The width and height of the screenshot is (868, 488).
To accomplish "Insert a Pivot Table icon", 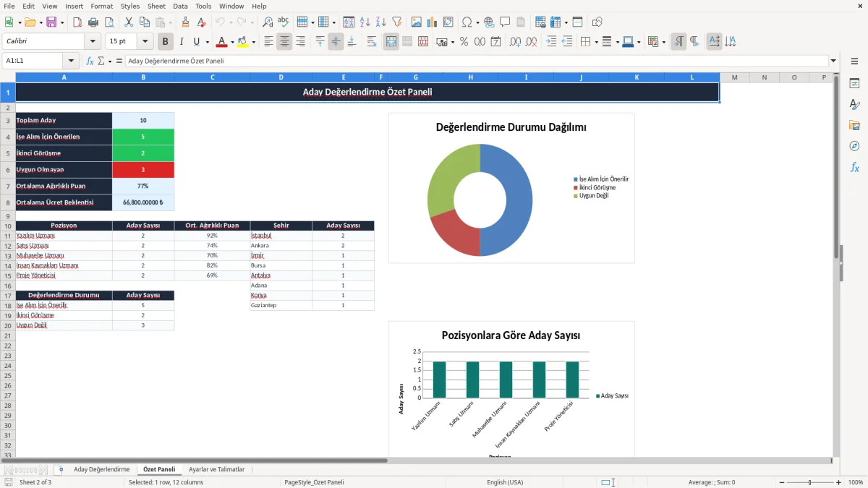I will pos(448,22).
